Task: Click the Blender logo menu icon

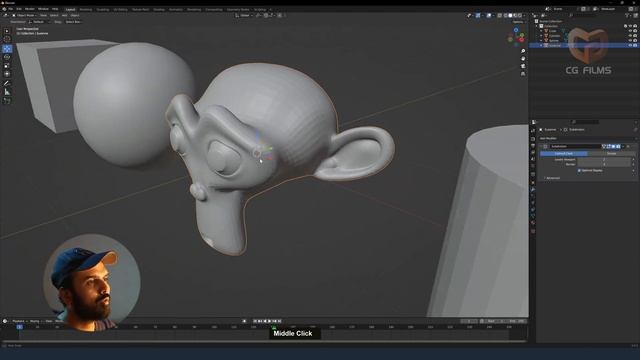Action: click(x=4, y=9)
